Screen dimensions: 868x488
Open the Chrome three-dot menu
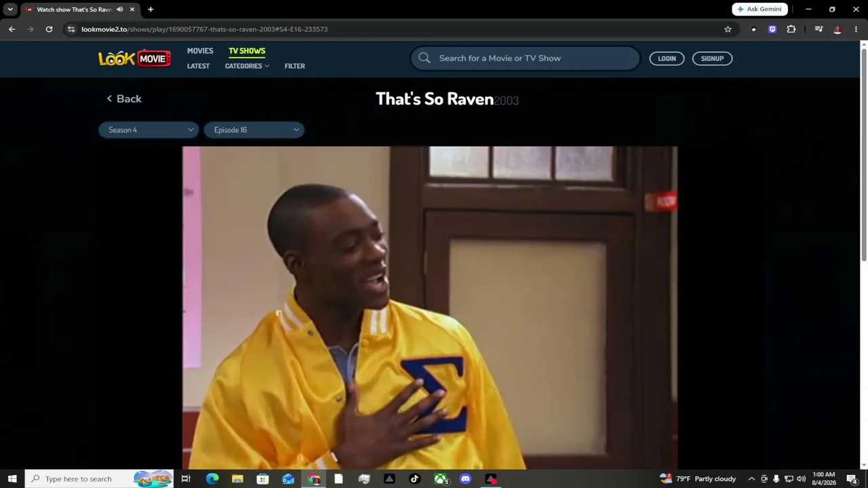click(x=856, y=29)
